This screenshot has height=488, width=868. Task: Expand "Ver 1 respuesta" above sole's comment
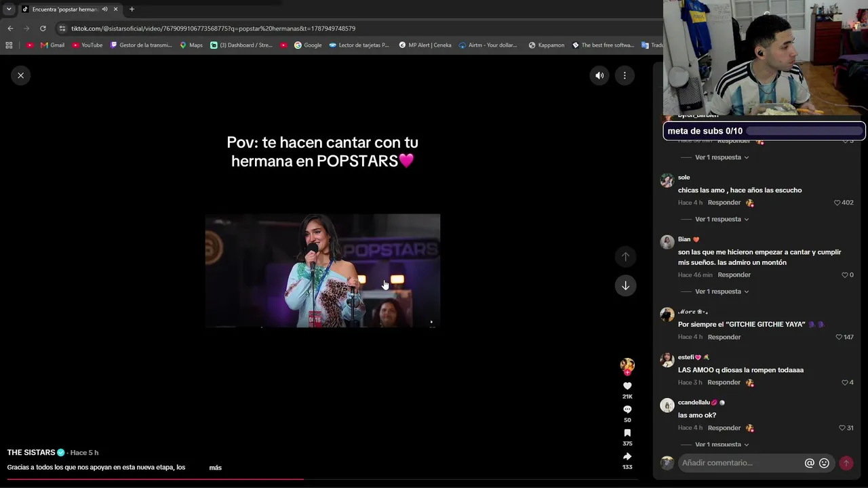[x=722, y=157]
